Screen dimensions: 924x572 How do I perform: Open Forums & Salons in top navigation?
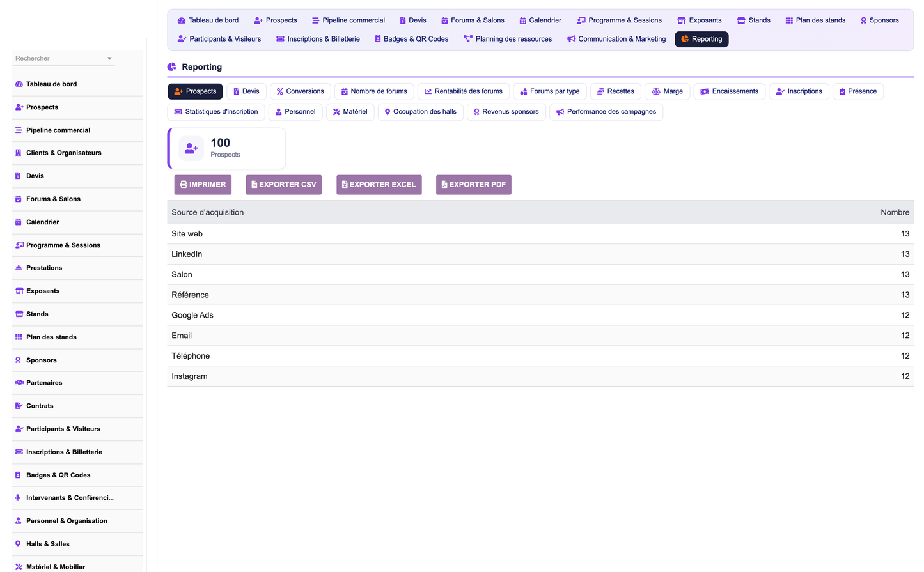(x=473, y=20)
